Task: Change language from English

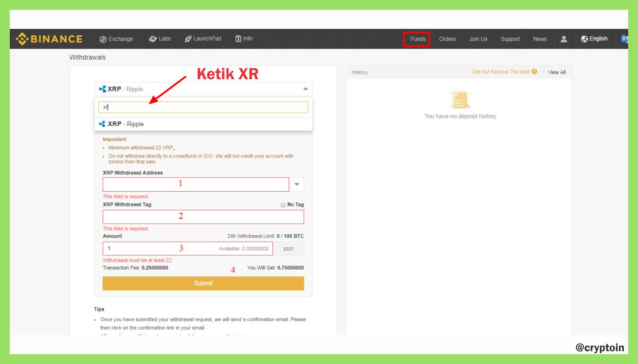Action: [x=594, y=39]
